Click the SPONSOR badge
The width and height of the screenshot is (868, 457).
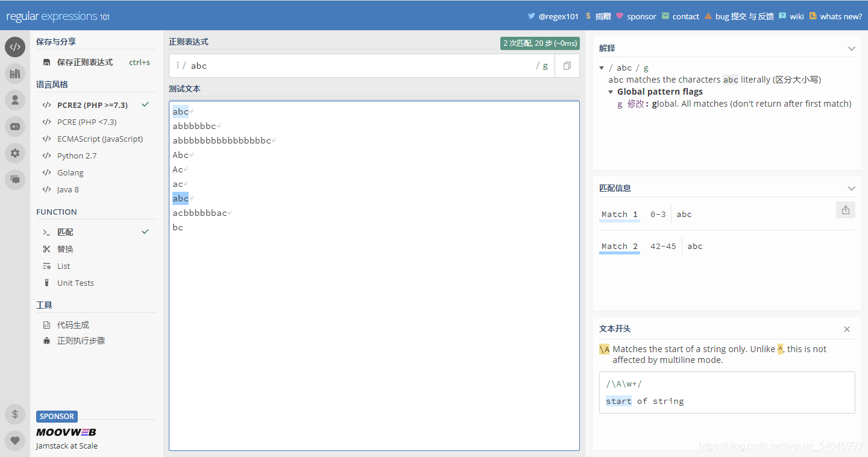click(57, 417)
